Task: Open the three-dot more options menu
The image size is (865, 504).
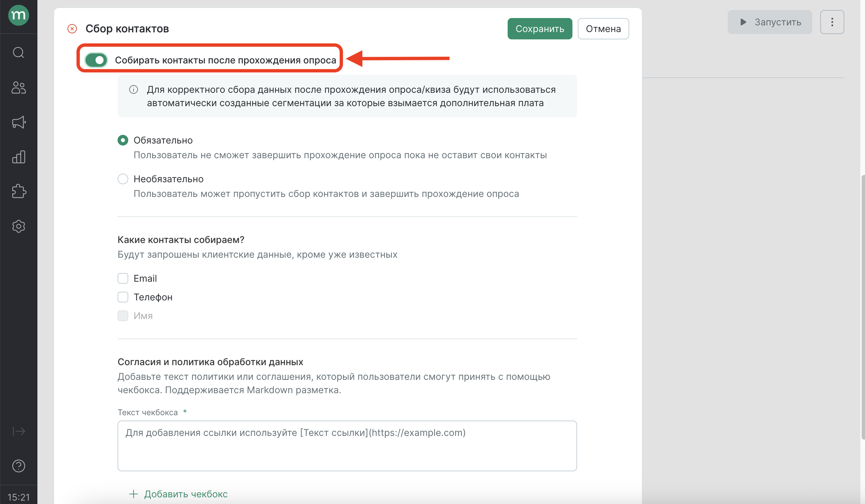Action: tap(832, 22)
